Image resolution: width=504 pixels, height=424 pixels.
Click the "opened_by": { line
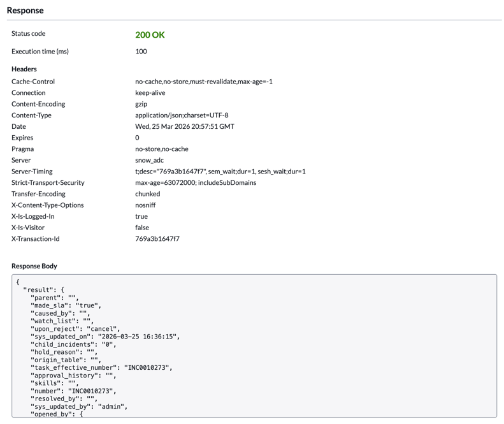pos(57,414)
